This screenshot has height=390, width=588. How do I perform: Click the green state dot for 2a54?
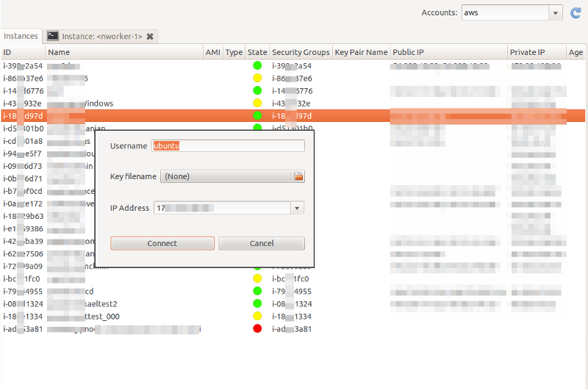click(x=257, y=65)
